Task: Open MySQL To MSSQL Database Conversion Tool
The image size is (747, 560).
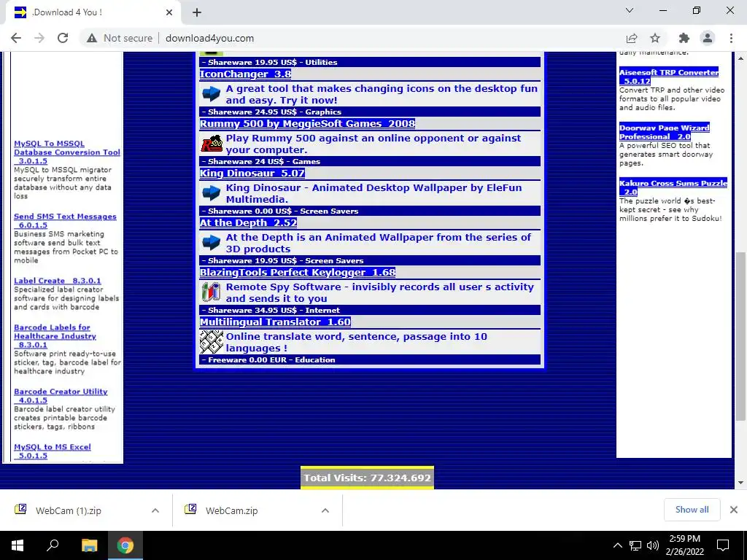Action: pos(66,152)
